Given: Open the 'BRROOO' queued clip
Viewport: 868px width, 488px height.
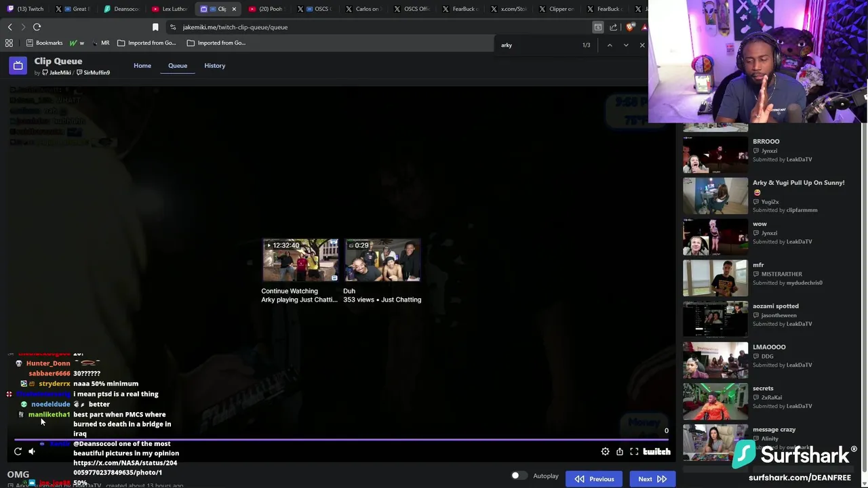Looking at the screenshot, I should [x=715, y=155].
